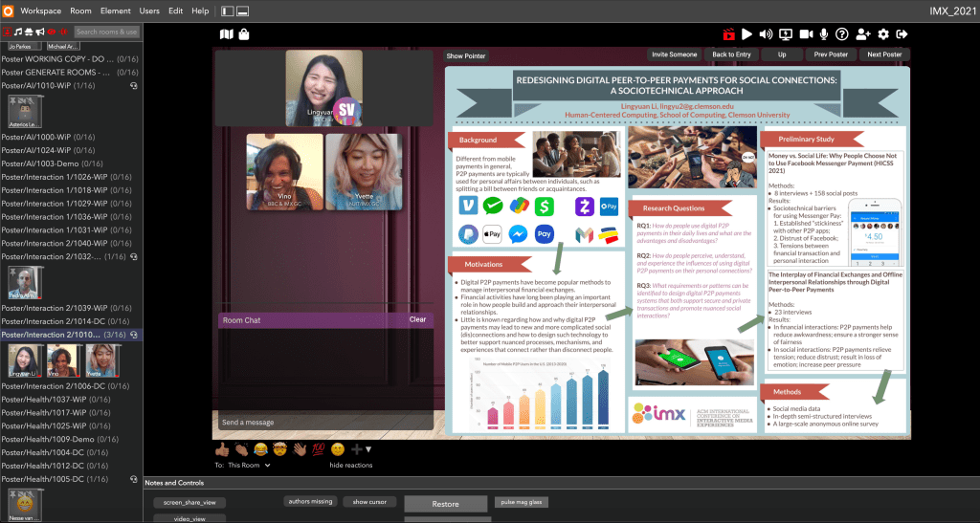Open the map icon above video panel

[x=226, y=34]
